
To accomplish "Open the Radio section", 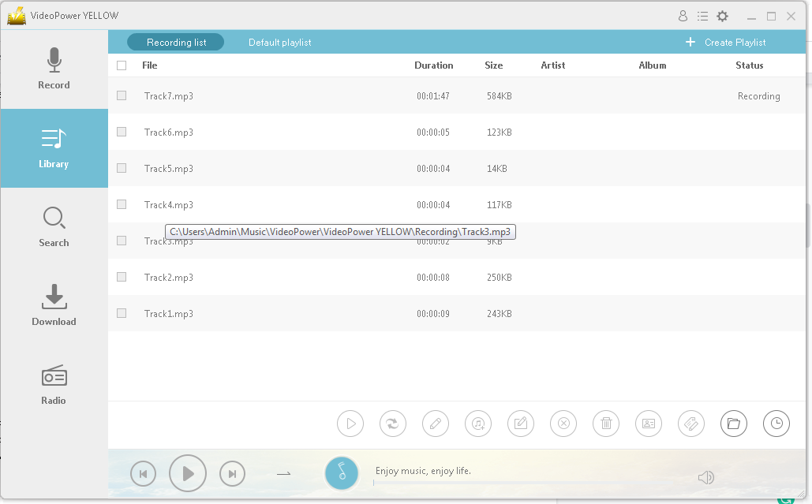I will (54, 385).
